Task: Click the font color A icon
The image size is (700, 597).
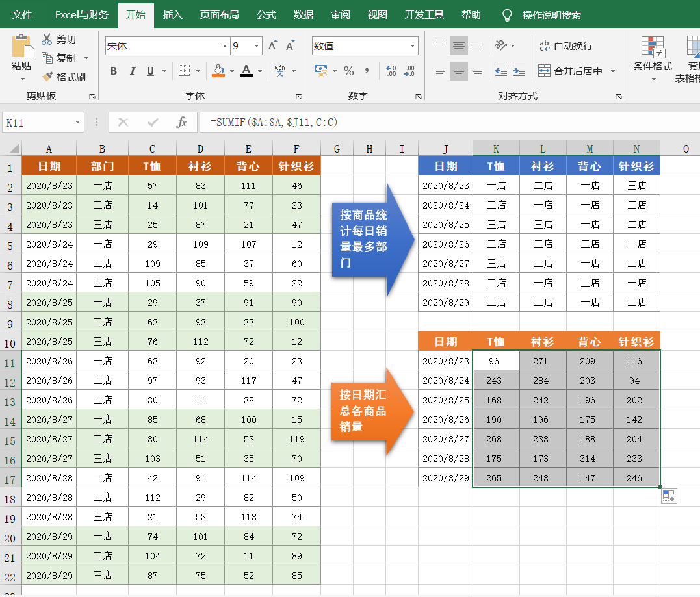Action: click(x=246, y=71)
